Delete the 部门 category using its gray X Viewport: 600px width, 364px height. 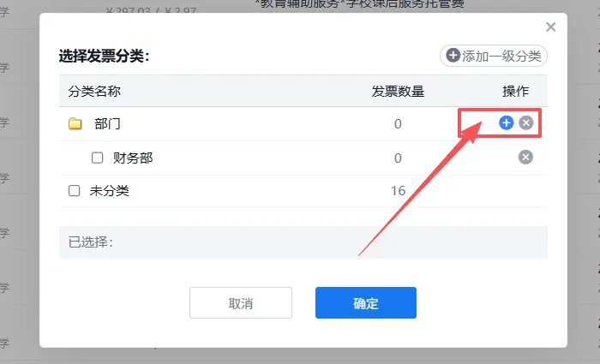tap(526, 123)
